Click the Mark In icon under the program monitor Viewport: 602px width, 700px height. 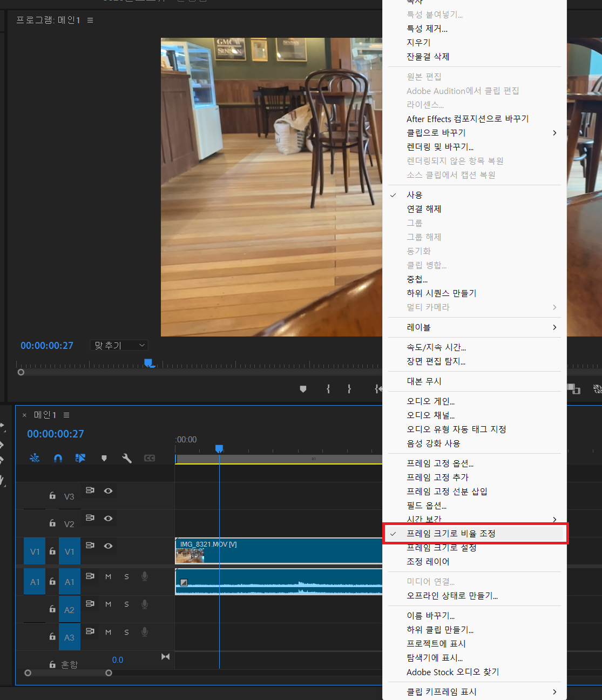pyautogui.click(x=328, y=389)
